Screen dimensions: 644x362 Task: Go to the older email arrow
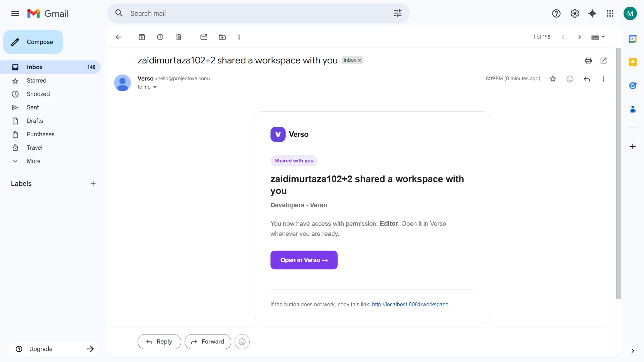(x=579, y=37)
